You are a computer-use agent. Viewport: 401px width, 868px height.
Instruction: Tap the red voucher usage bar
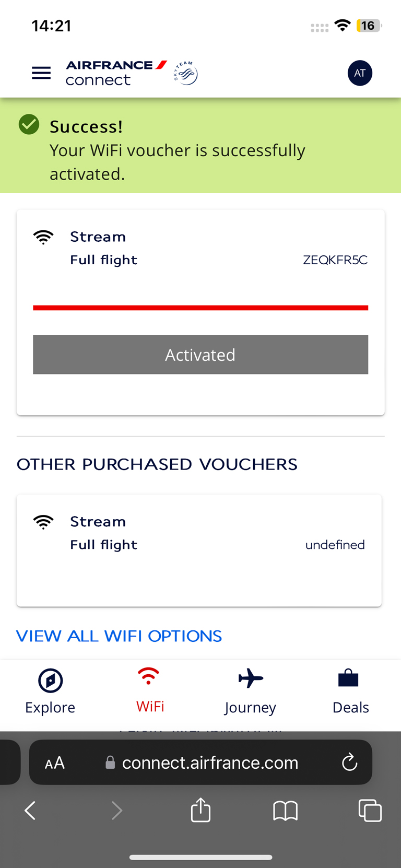coord(200,308)
